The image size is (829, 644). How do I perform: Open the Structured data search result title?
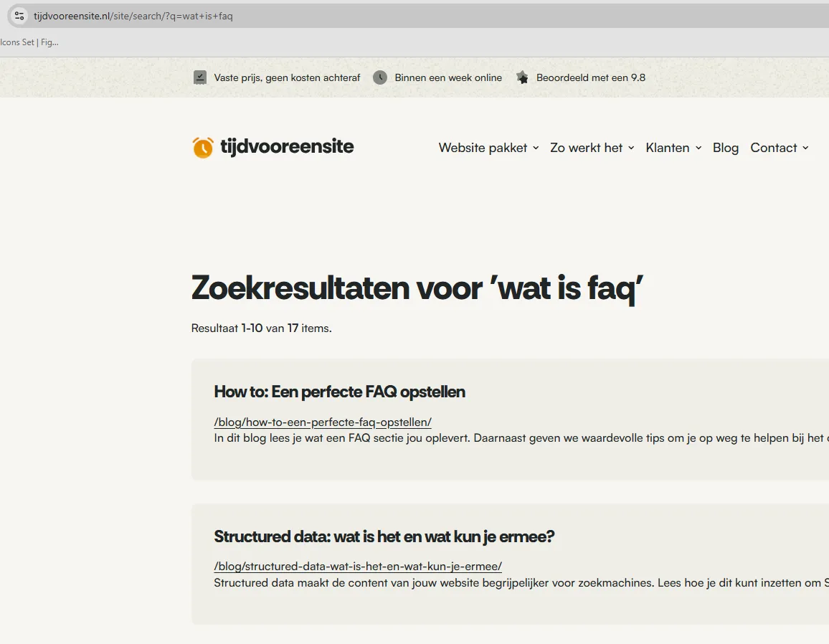[384, 536]
